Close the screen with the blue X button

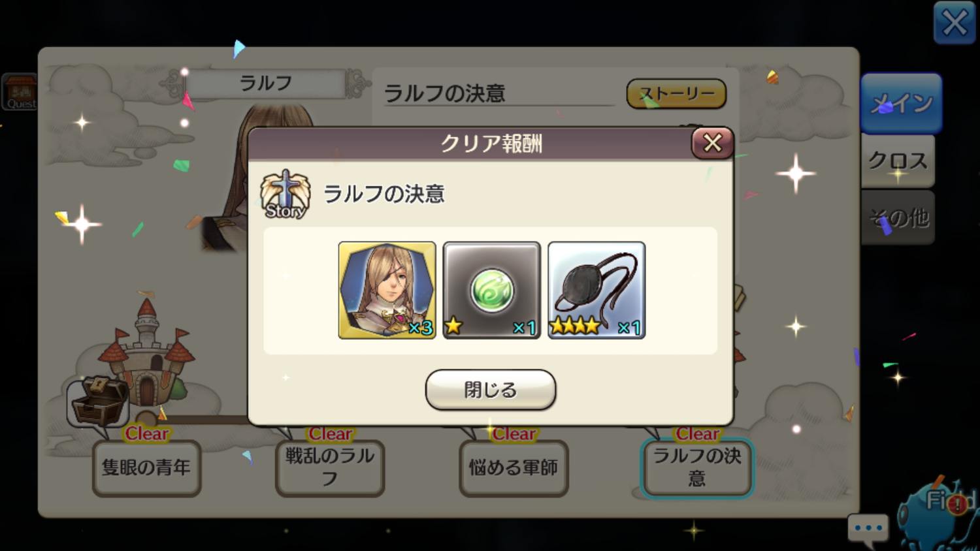pyautogui.click(x=955, y=23)
